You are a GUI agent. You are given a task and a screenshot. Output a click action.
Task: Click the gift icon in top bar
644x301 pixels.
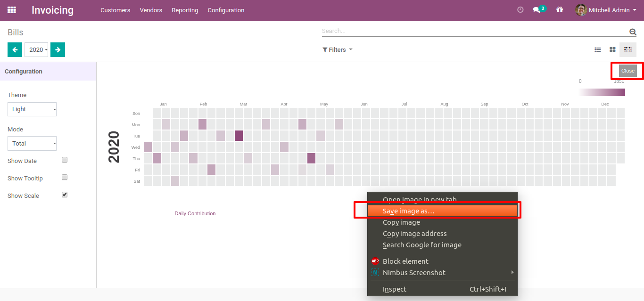click(560, 10)
